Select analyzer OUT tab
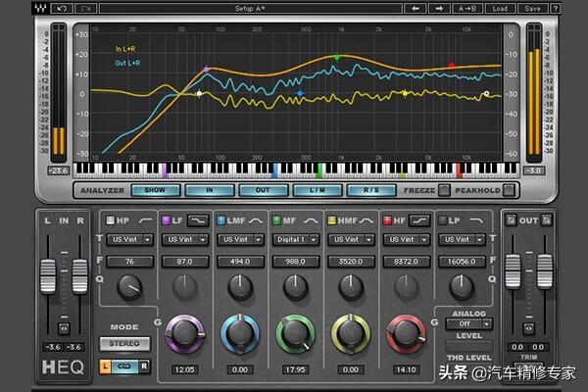The image size is (588, 392). tap(264, 190)
